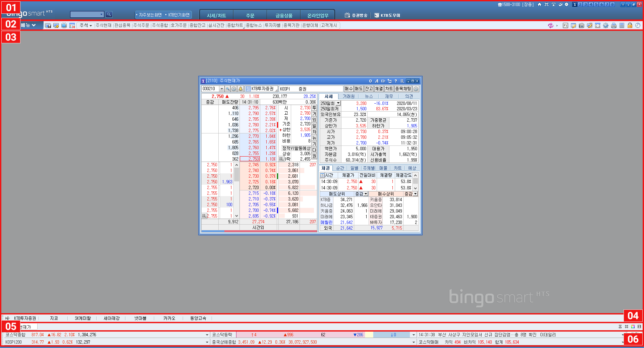Switch to virtual screen 7
Image resolution: width=644 pixels, height=348 pixels.
click(x=607, y=4)
